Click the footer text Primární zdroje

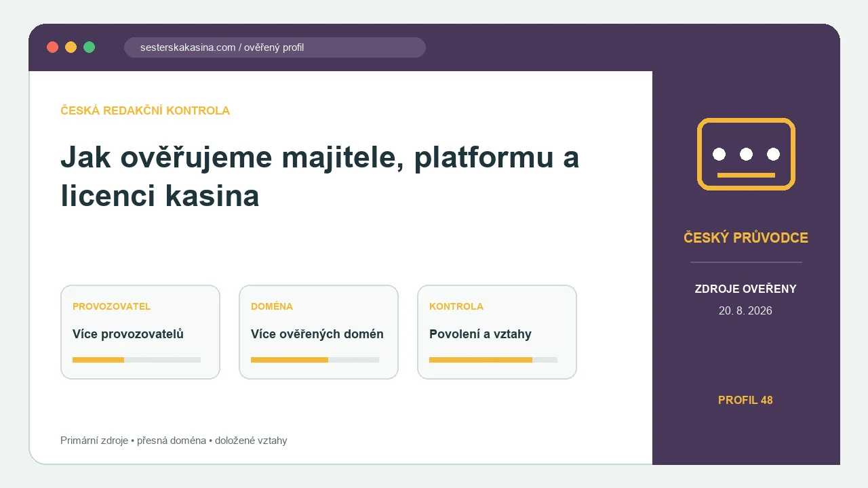[94, 441]
